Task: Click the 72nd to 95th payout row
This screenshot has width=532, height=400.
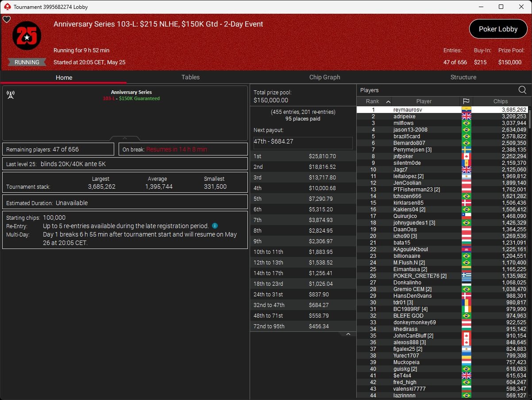Action: [303, 326]
